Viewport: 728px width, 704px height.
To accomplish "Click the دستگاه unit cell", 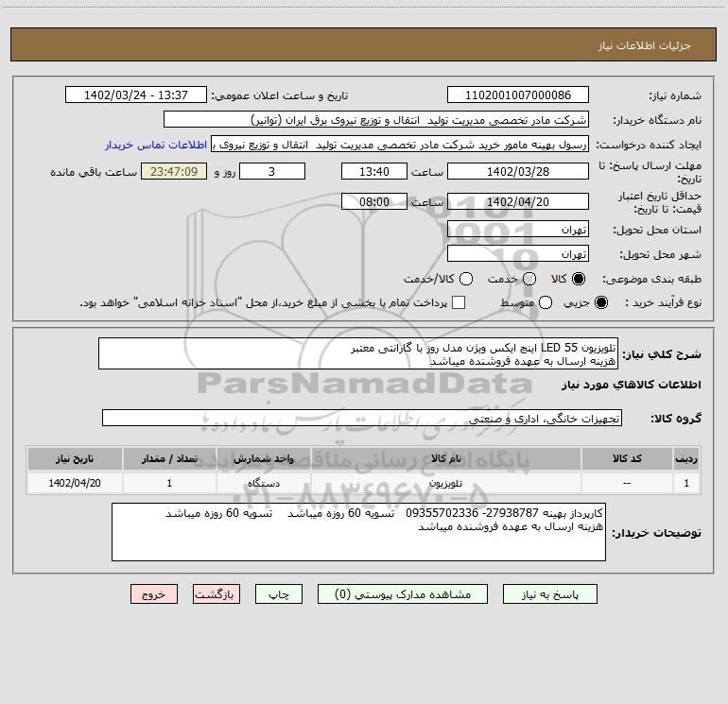I will click(263, 483).
